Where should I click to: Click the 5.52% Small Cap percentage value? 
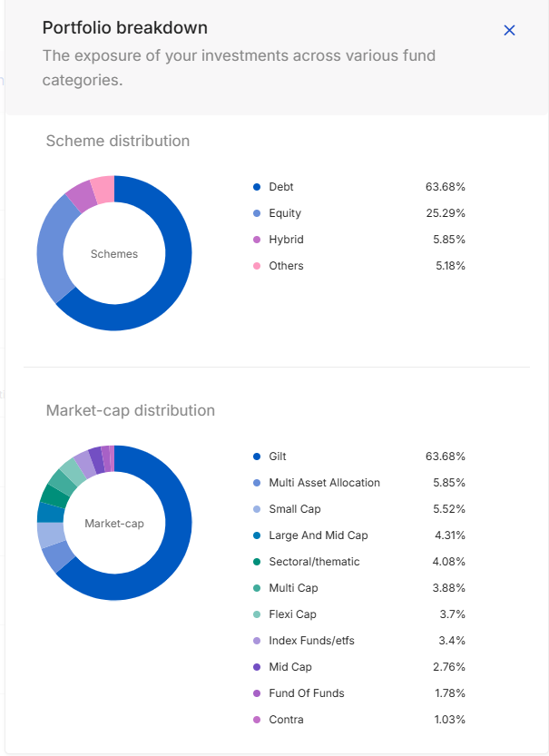point(447,509)
